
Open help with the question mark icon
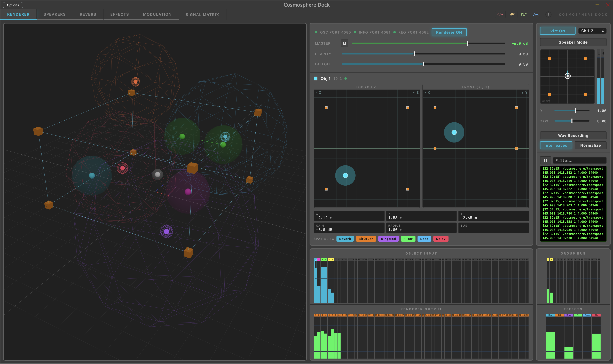tap(548, 15)
